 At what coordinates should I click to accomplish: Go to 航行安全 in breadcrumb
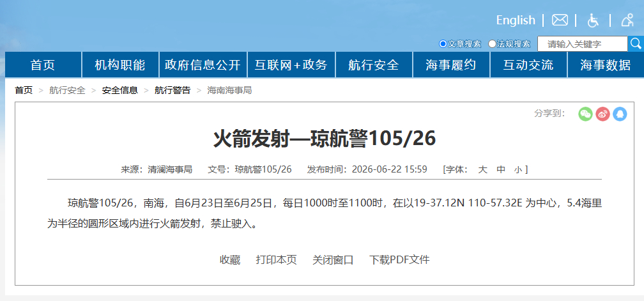pos(67,90)
